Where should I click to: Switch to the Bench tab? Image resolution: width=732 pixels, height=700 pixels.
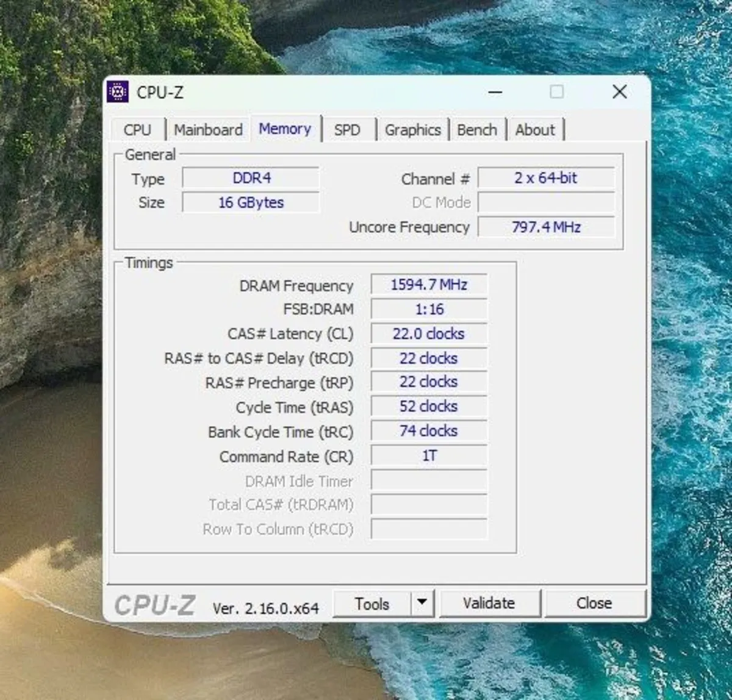tap(477, 130)
